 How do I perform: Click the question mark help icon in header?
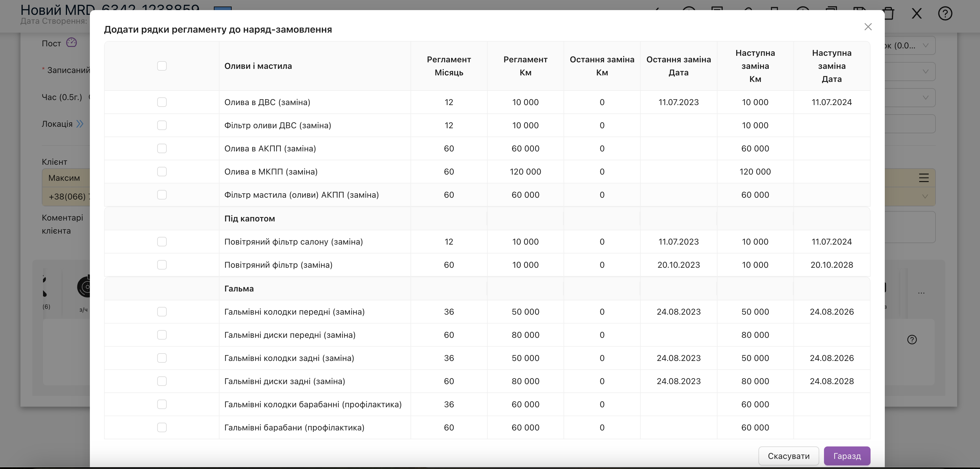(x=945, y=14)
